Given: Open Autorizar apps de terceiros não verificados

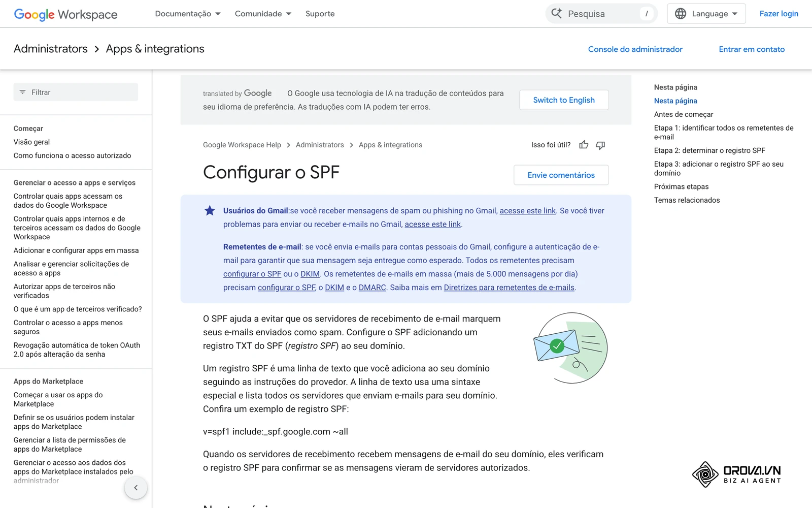Looking at the screenshot, I should click(x=64, y=291).
